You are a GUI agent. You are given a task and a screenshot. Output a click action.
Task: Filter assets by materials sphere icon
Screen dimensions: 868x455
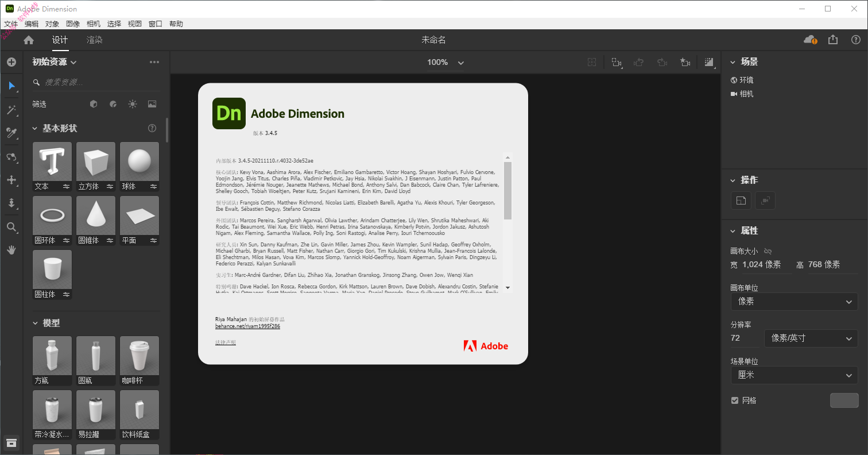click(113, 104)
